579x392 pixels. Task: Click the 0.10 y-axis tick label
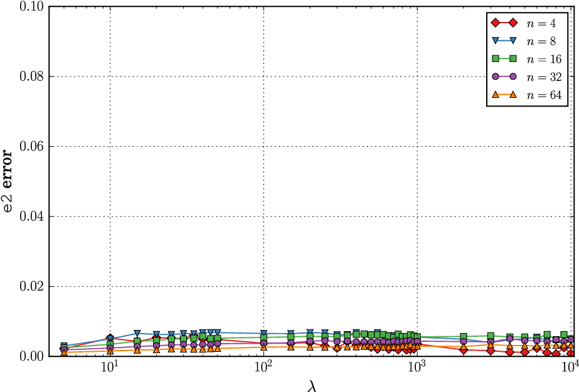pyautogui.click(x=31, y=7)
